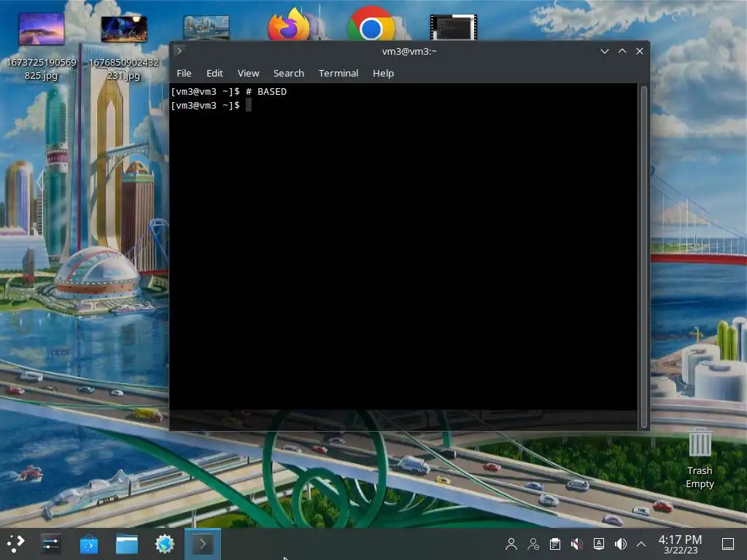Open the File menu in terminal
This screenshot has width=747, height=560.
point(184,74)
